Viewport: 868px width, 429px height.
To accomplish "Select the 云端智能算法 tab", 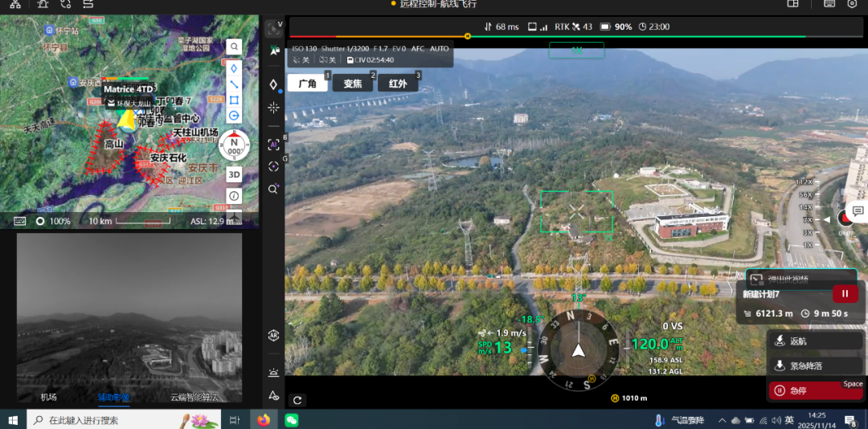I will click(x=194, y=397).
